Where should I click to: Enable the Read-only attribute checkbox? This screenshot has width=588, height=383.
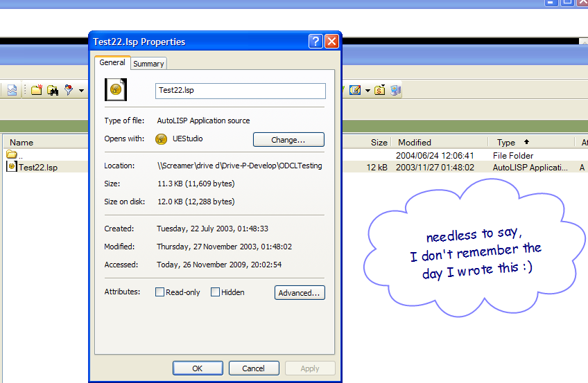coord(159,292)
